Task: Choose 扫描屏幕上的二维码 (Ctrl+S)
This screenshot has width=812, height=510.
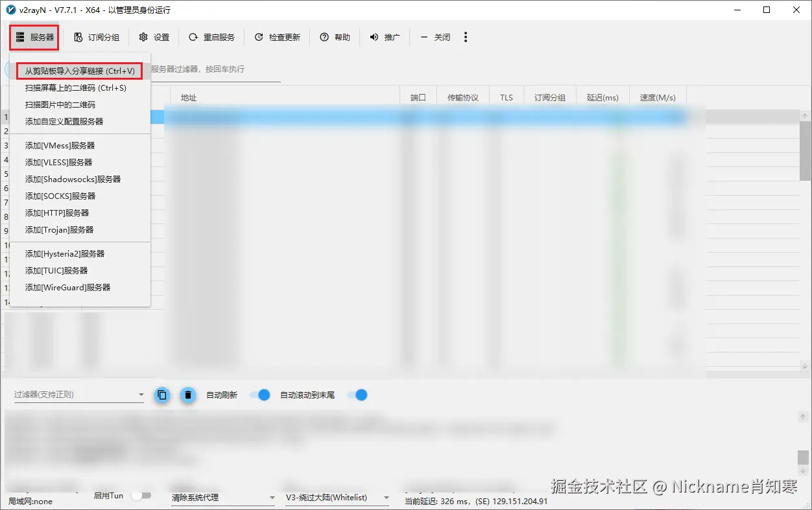Action: pyautogui.click(x=80, y=87)
